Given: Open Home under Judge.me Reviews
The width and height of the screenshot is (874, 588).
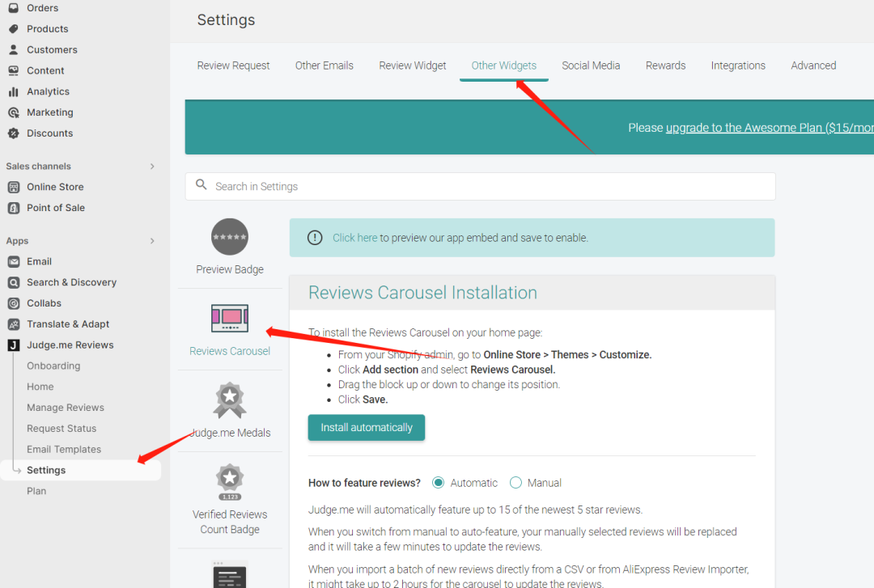Looking at the screenshot, I should [40, 387].
